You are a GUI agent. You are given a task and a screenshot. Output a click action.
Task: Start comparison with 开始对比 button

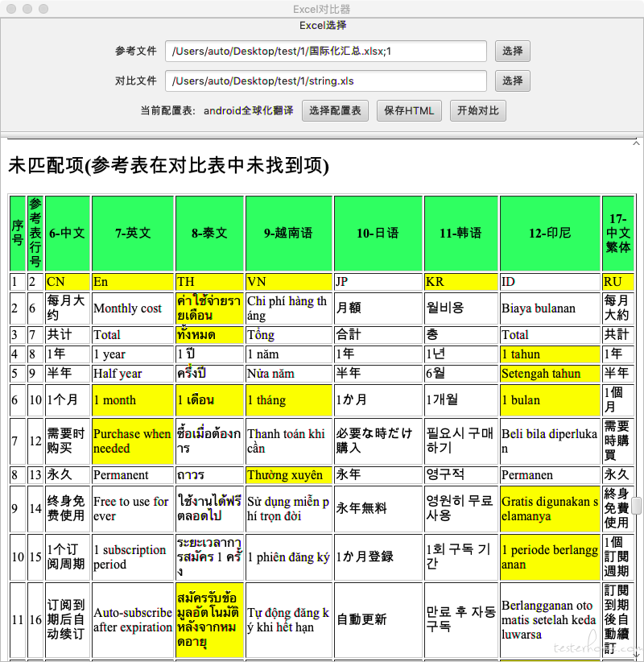click(x=477, y=110)
